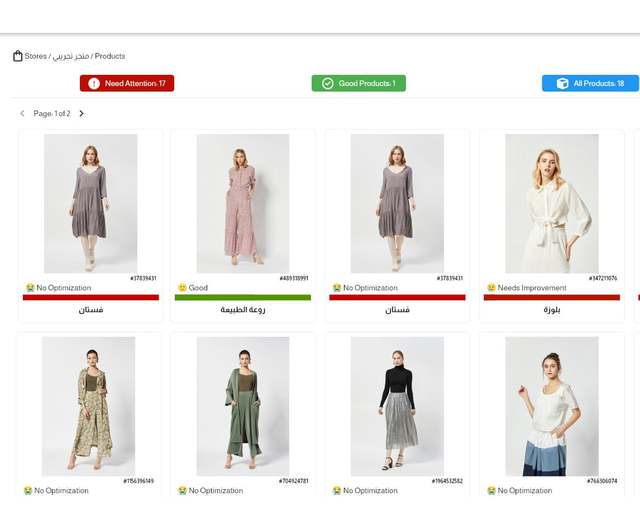Screen dimensions: 640x506
Task: Open the Stores breadcrumb link
Action: point(36,56)
